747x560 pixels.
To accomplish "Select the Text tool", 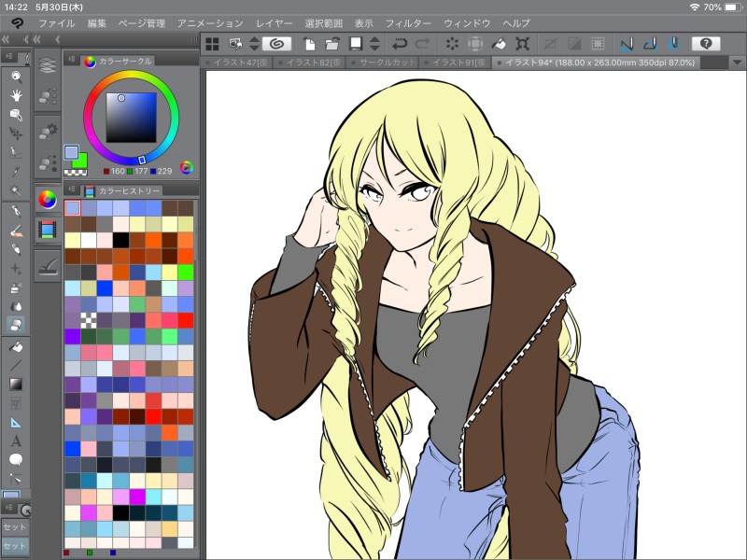I will coord(16,441).
